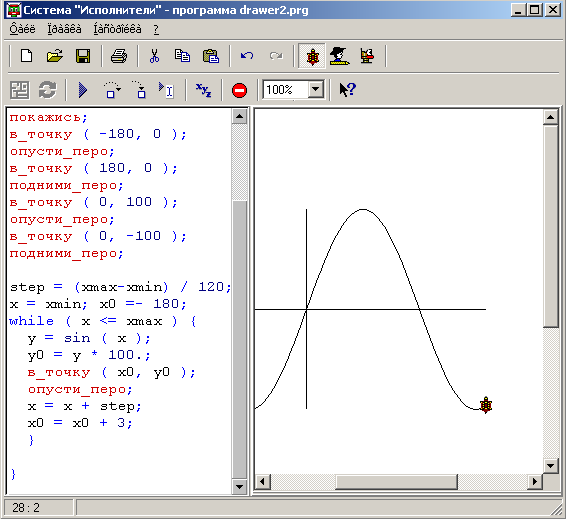
Task: Switch to the robot executor icon
Action: click(x=367, y=56)
